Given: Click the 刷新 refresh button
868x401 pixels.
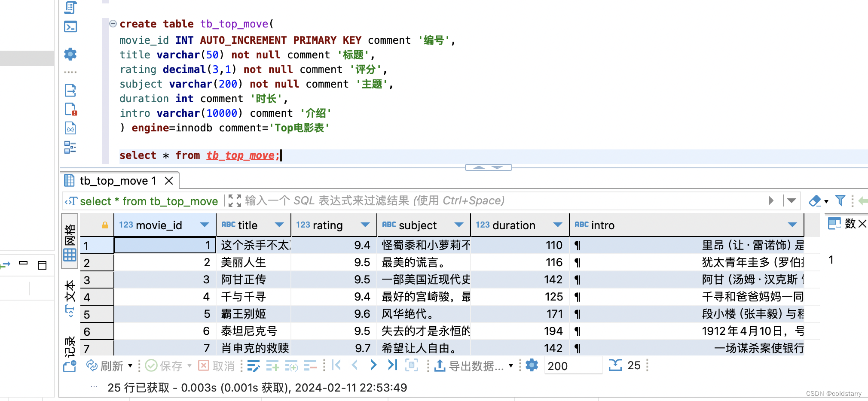Looking at the screenshot, I should tap(105, 366).
